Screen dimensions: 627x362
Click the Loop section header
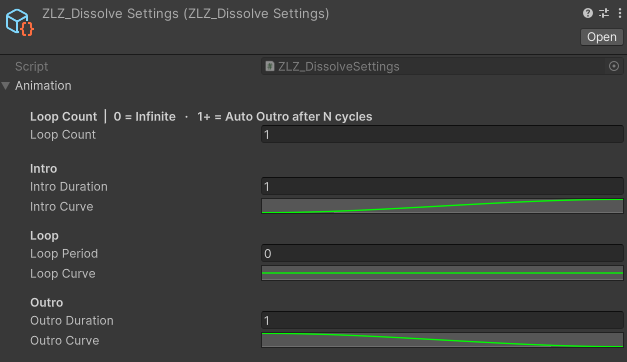click(44, 236)
